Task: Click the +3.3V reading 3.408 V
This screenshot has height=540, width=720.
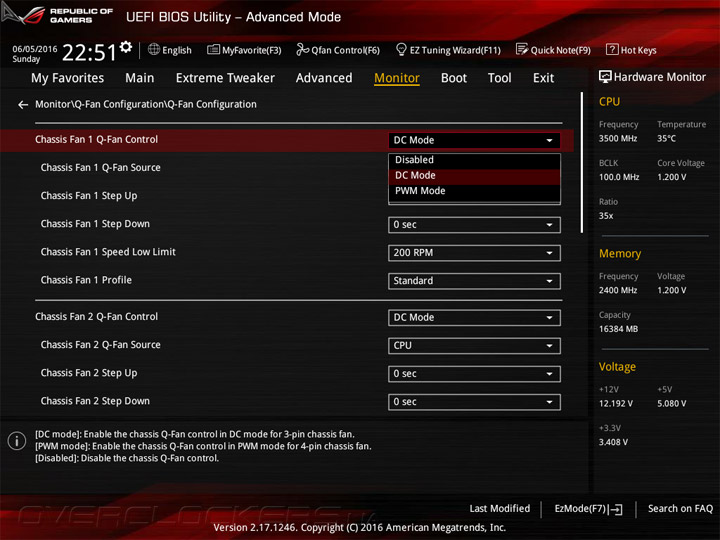Action: pyautogui.click(x=613, y=442)
